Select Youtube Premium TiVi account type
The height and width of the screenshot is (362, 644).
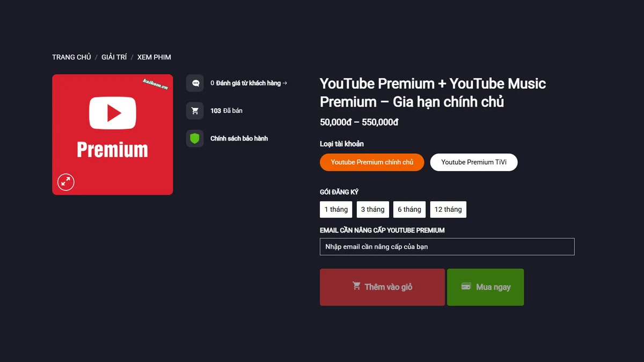(474, 162)
